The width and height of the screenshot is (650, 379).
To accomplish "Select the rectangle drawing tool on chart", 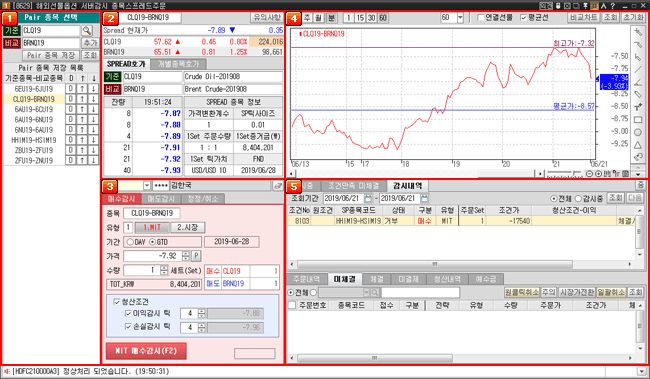I will click(638, 119).
